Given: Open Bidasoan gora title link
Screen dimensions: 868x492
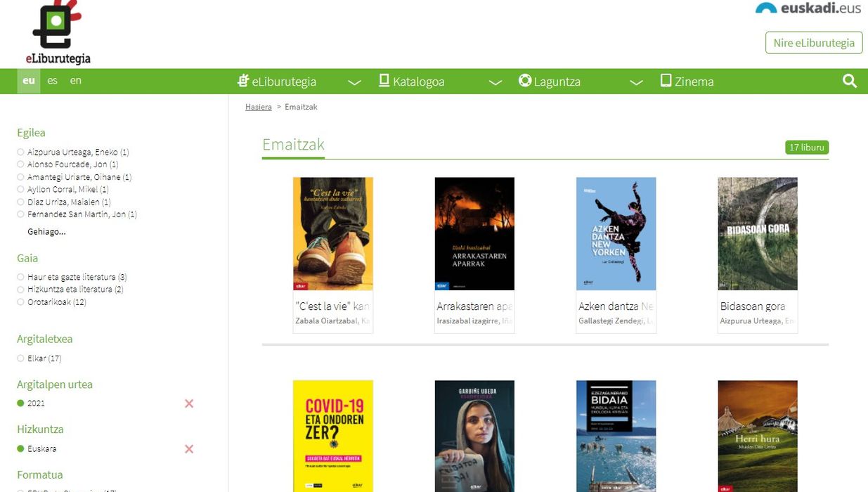Looking at the screenshot, I should click(753, 306).
